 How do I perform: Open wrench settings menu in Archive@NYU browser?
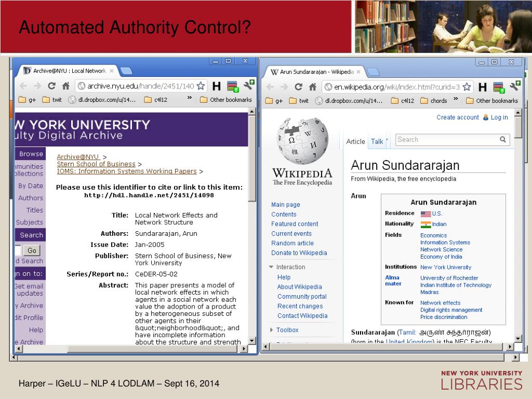[x=249, y=85]
